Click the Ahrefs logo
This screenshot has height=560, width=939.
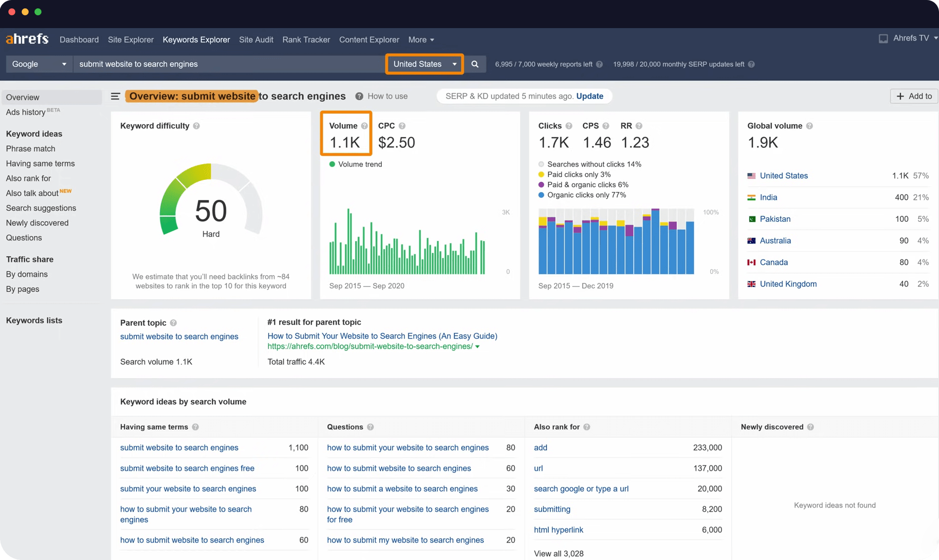[x=27, y=39]
